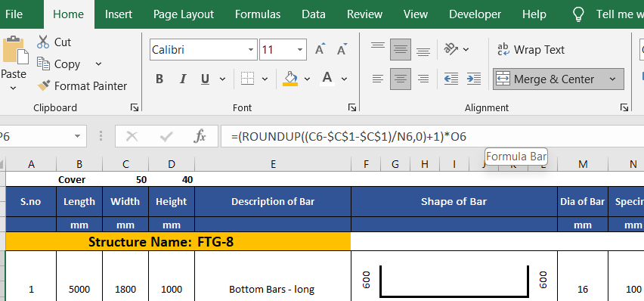Viewport: 644px width, 301px height.
Task: Open the Borders dropdown arrow
Action: (265, 79)
